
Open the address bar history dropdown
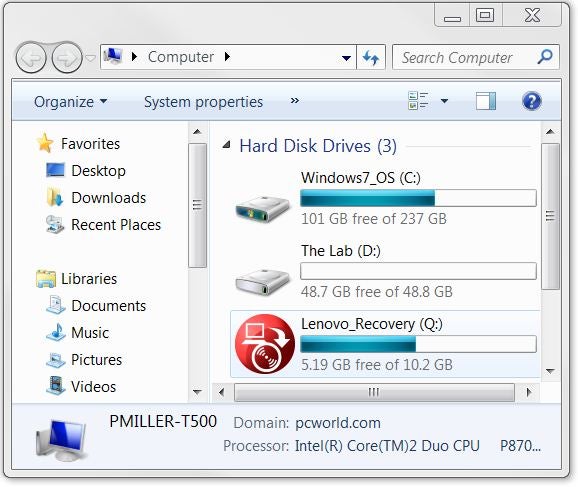[x=346, y=58]
